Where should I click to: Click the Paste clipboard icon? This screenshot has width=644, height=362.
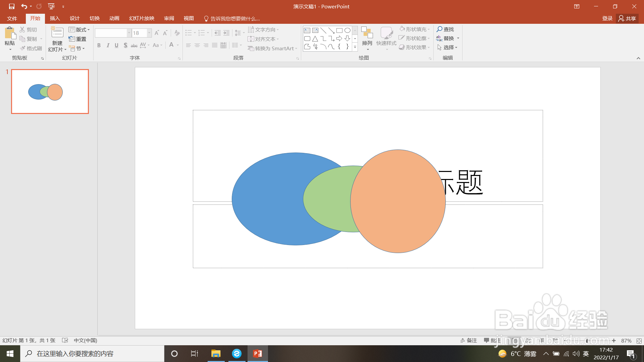pyautogui.click(x=10, y=34)
